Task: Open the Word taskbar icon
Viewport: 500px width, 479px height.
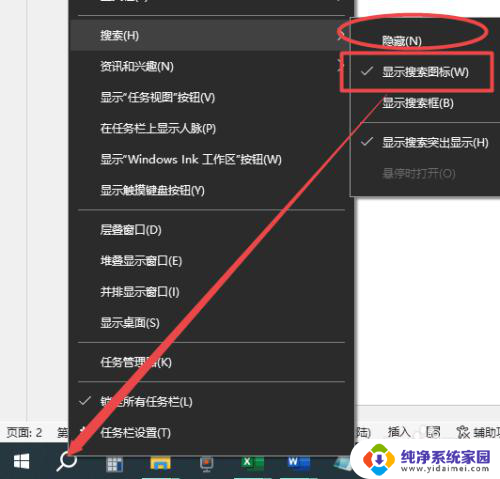Action: (x=299, y=463)
